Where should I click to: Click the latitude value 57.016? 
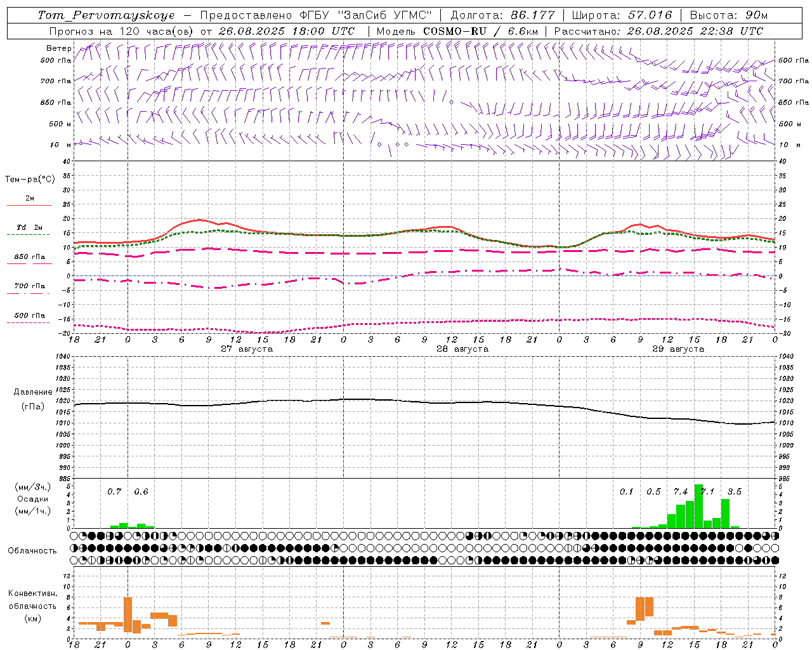click(650, 15)
